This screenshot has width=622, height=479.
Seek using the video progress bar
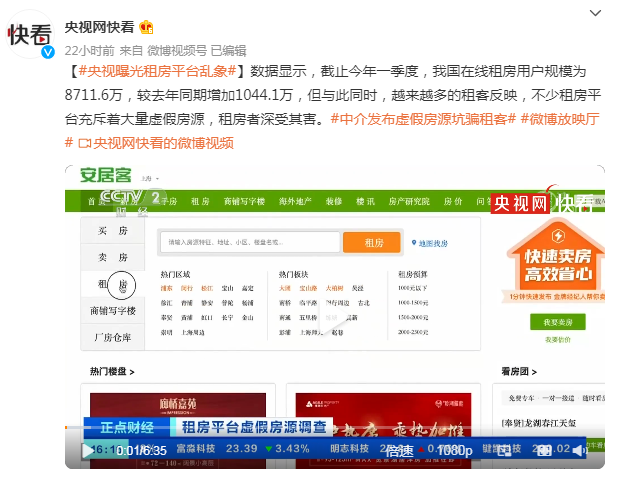[x=335, y=427]
